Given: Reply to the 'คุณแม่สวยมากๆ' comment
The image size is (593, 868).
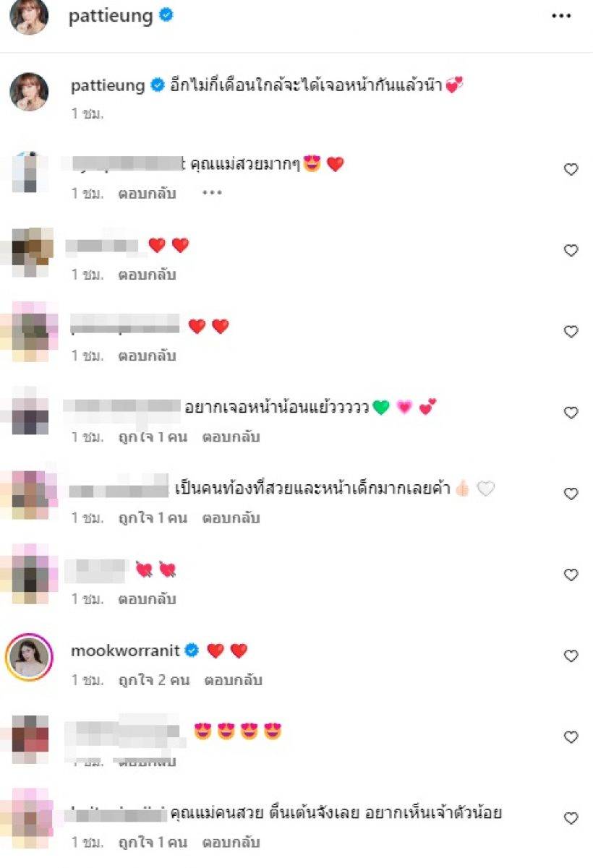Looking at the screenshot, I should tap(148, 194).
